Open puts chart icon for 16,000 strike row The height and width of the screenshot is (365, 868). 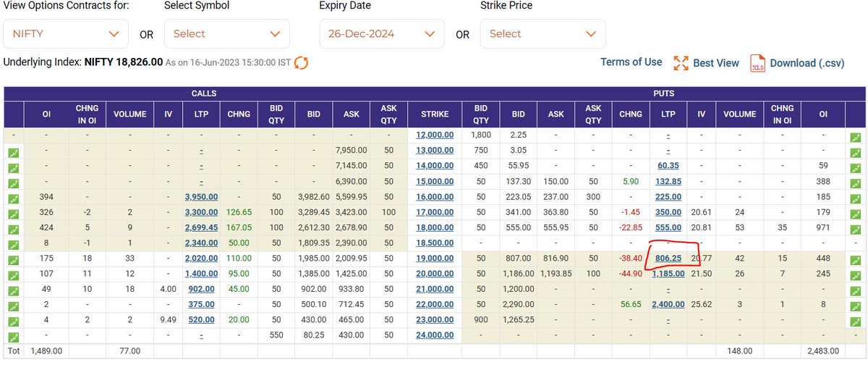point(856,198)
